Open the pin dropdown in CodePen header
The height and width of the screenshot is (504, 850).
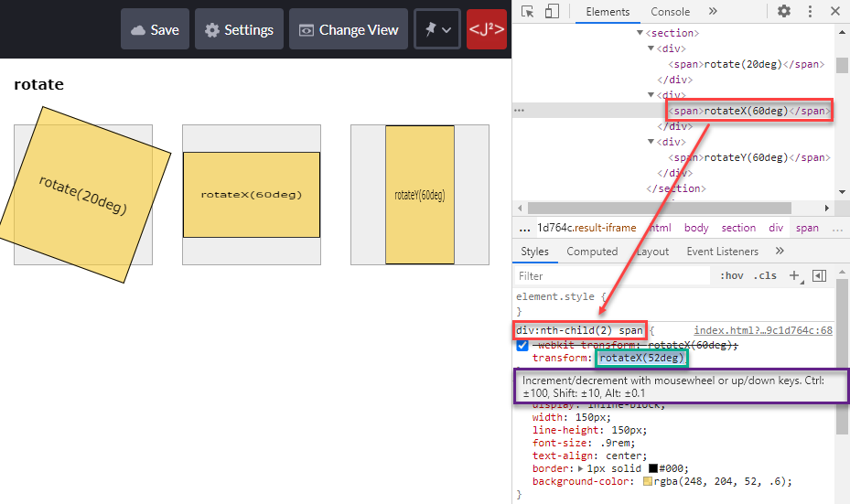(x=437, y=29)
